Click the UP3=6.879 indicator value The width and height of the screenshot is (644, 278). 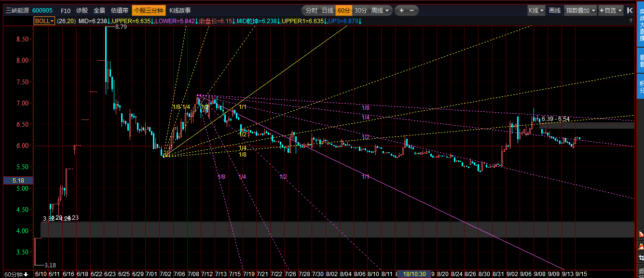(x=343, y=21)
